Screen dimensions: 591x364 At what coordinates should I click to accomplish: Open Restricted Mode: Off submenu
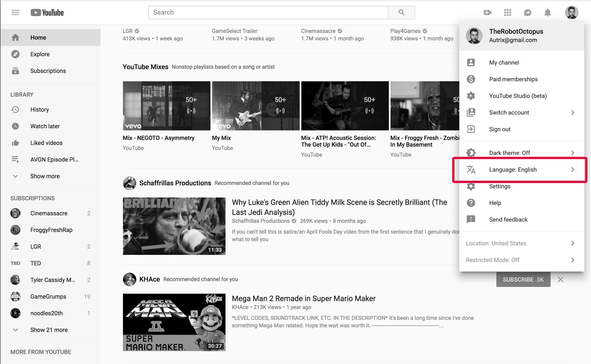coord(521,260)
